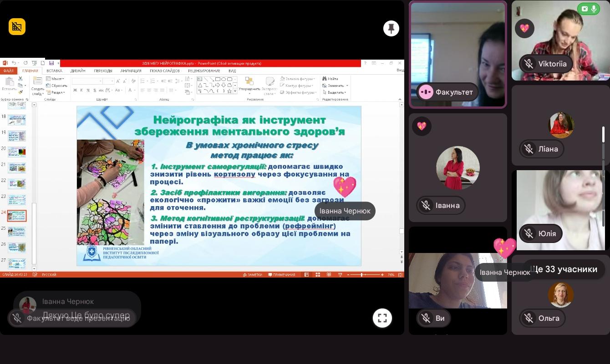Click the Undo arrow in PowerPoint
The image size is (610, 364).
[14, 63]
